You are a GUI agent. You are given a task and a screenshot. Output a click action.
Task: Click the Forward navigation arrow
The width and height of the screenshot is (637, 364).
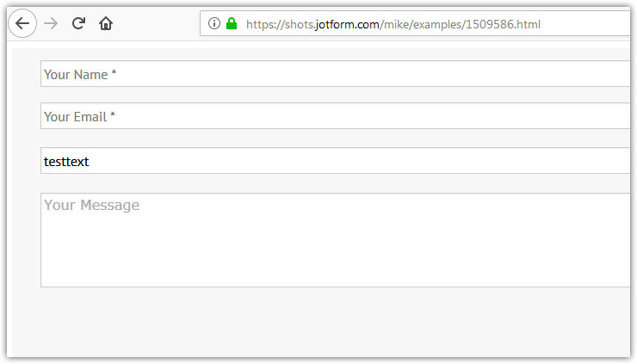51,23
